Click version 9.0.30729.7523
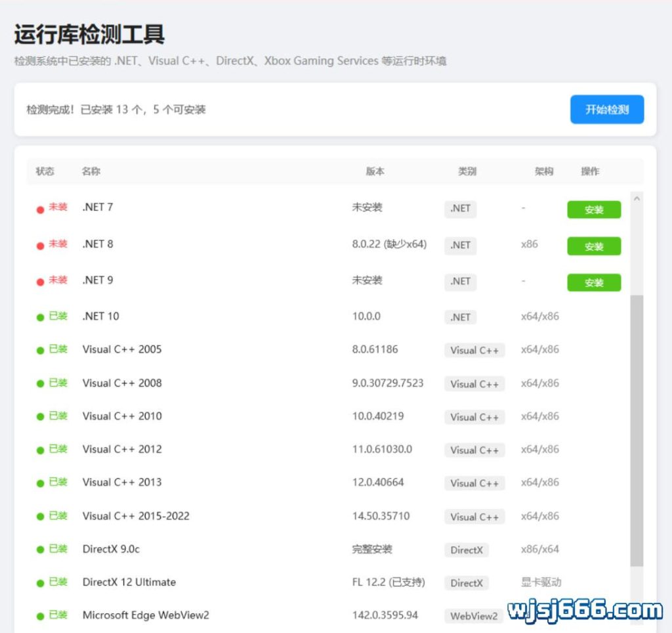The image size is (672, 633). tap(388, 383)
